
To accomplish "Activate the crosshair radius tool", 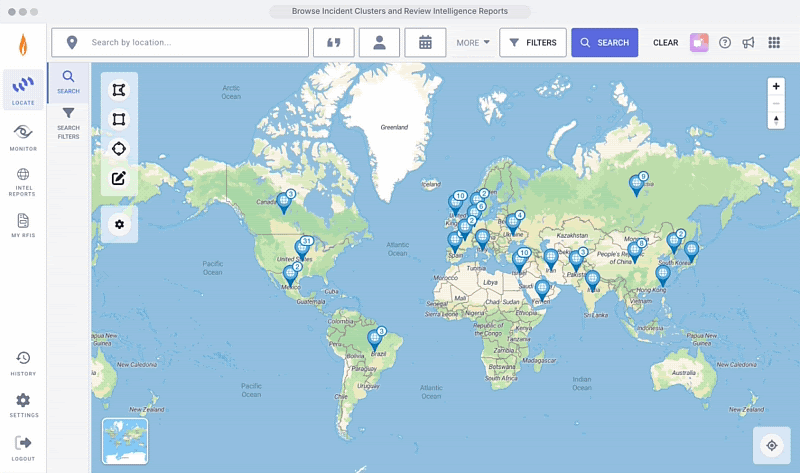I will point(119,149).
